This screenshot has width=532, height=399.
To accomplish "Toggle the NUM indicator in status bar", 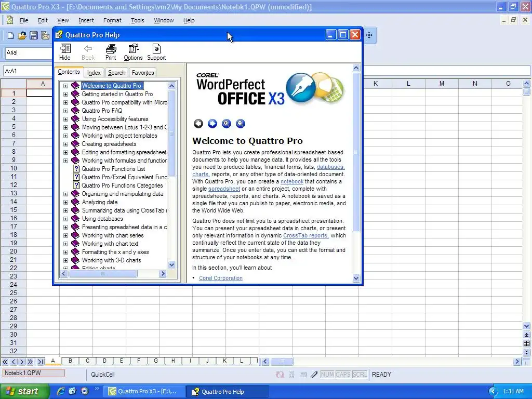I will coord(327,375).
